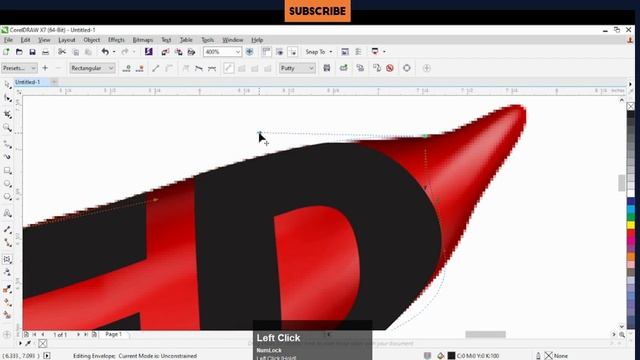
Task: Click the orange SUBSCRIBE button
Action: [317, 11]
